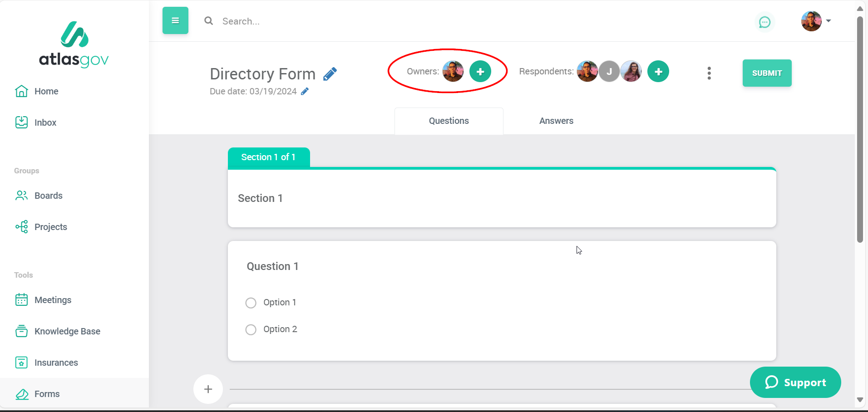Open the Support chat button
The width and height of the screenshot is (868, 412).
click(795, 383)
